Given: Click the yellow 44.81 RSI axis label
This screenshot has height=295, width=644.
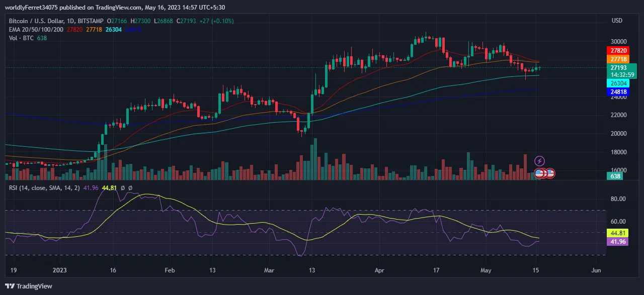Looking at the screenshot, I should pyautogui.click(x=617, y=233).
